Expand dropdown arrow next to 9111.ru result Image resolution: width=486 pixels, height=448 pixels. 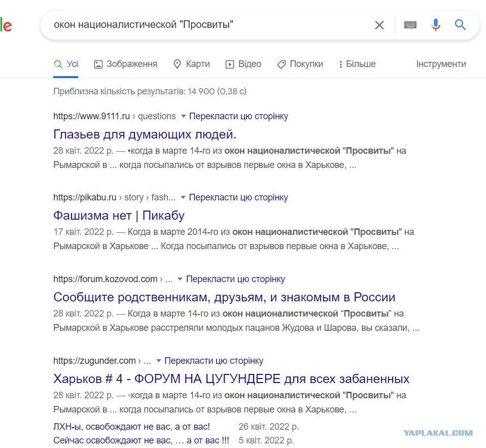pos(183,116)
